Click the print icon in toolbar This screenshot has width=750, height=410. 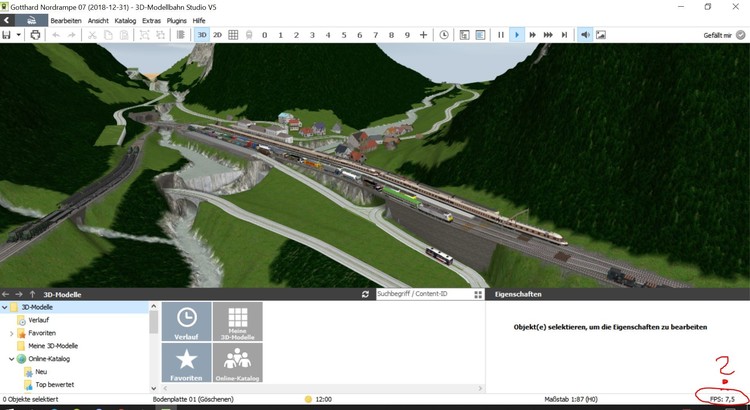36,35
